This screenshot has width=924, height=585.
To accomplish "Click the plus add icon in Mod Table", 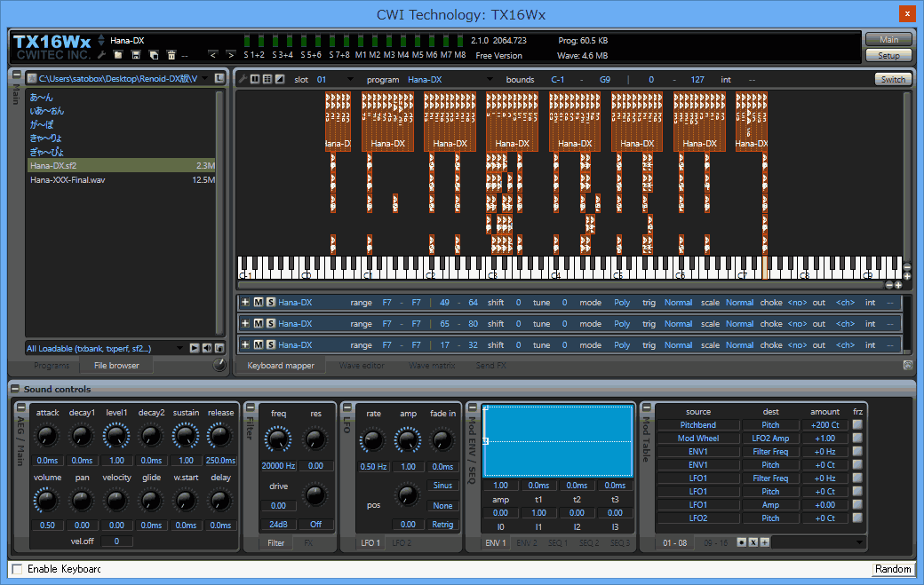I will [x=765, y=542].
